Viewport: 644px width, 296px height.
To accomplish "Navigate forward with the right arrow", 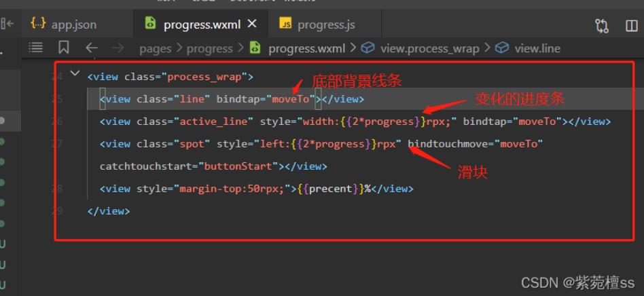I will click(118, 48).
